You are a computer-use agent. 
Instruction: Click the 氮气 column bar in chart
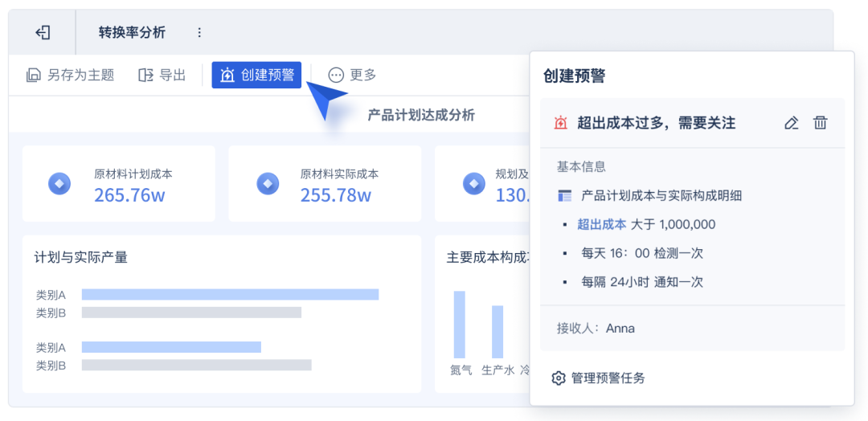pyautogui.click(x=460, y=325)
